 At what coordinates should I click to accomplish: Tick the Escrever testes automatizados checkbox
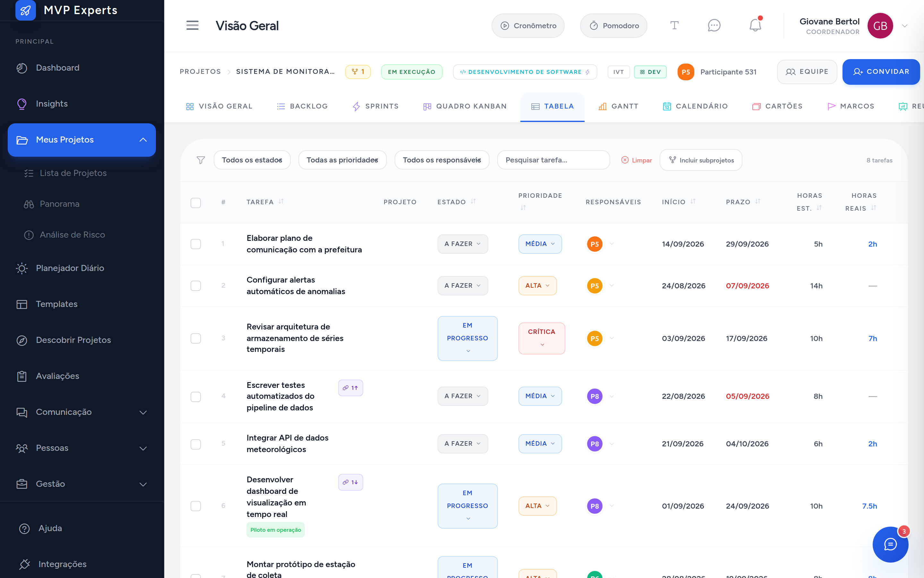click(196, 397)
